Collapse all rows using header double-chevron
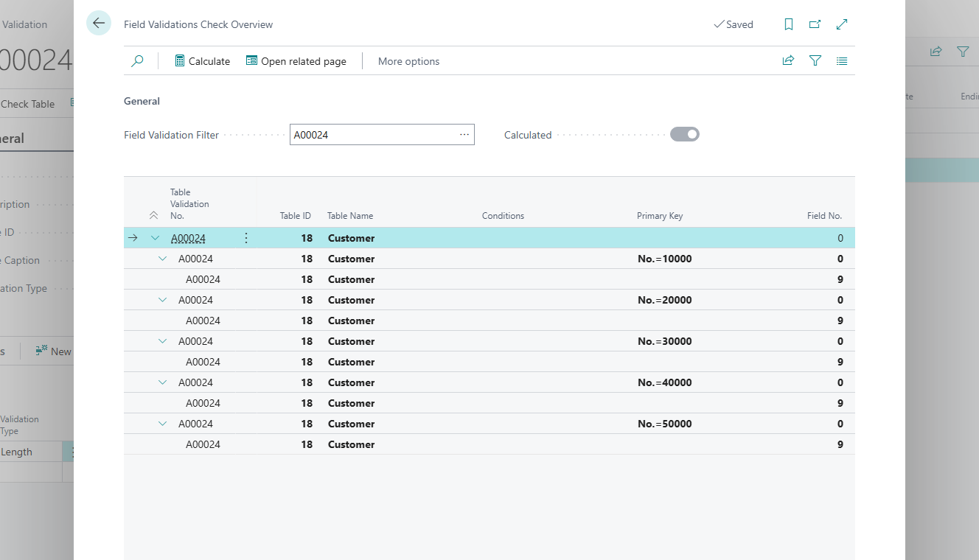Viewport: 979px width, 560px height. pyautogui.click(x=153, y=216)
